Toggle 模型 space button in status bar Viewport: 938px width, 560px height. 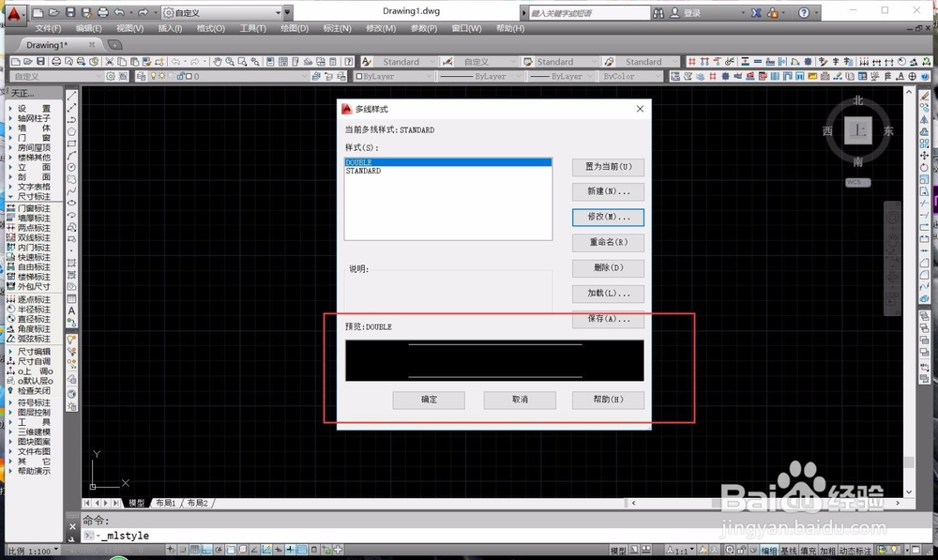coord(618,551)
